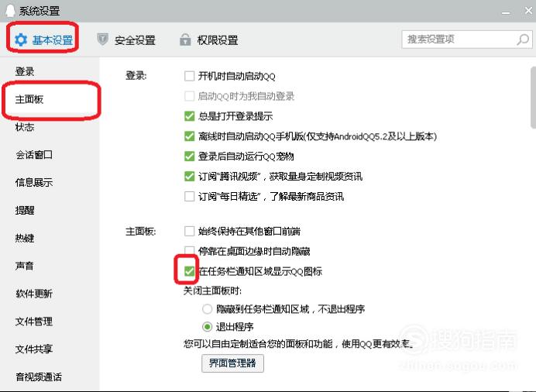Enable 开机时自动启动QQ checkbox

pos(189,76)
